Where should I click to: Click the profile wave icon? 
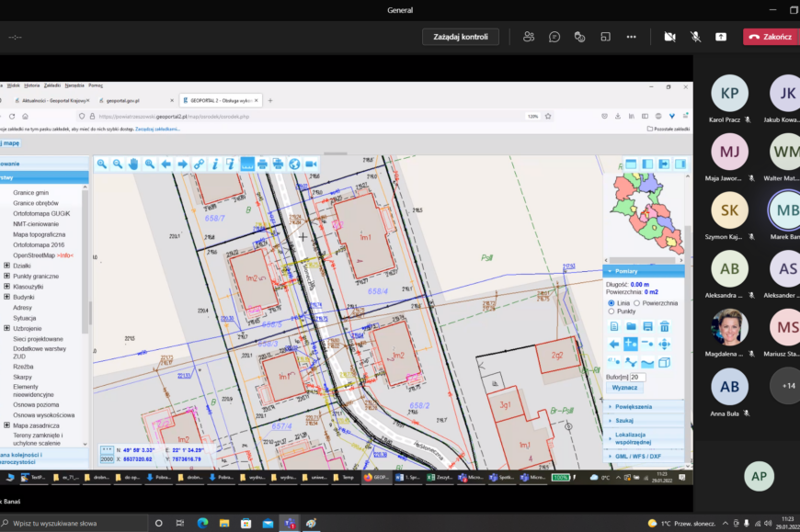[x=647, y=362]
